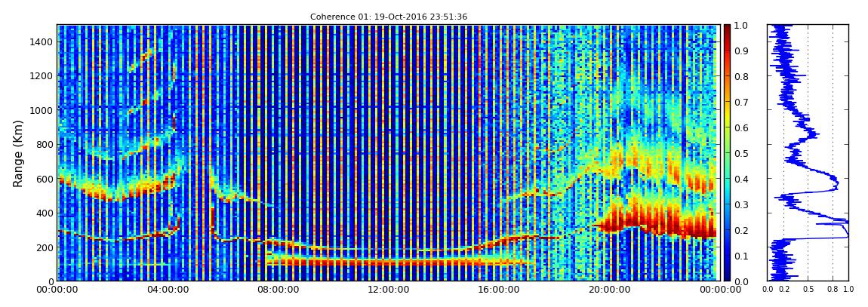Click the green middle of the colorbar
868x307 pixels.
click(728, 153)
